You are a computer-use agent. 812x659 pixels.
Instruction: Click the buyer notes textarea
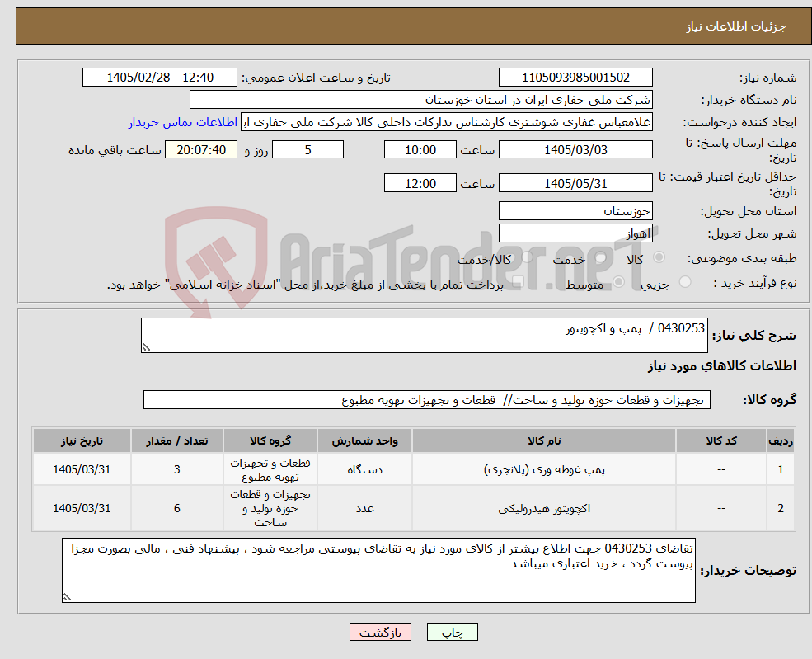pyautogui.click(x=378, y=571)
